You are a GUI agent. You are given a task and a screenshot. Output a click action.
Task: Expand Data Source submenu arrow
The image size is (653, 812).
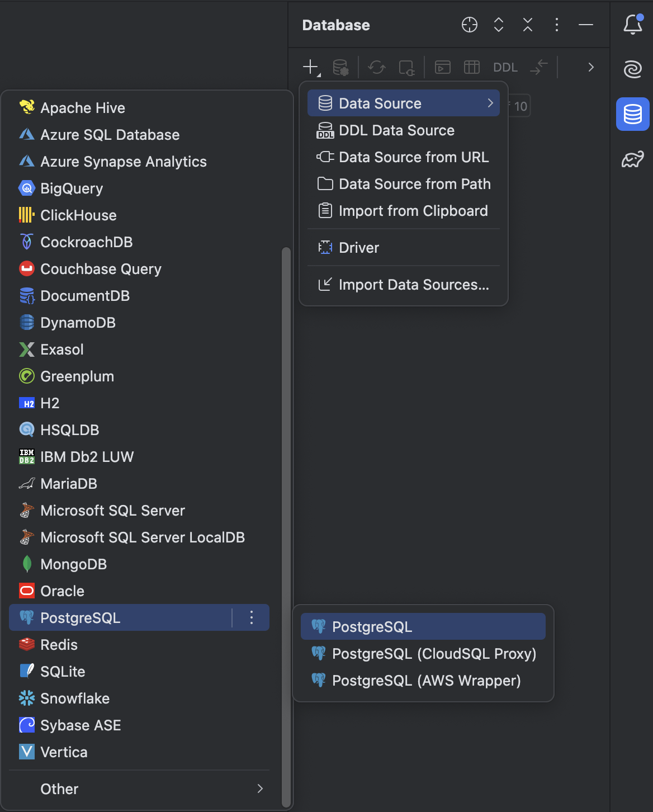tap(490, 103)
